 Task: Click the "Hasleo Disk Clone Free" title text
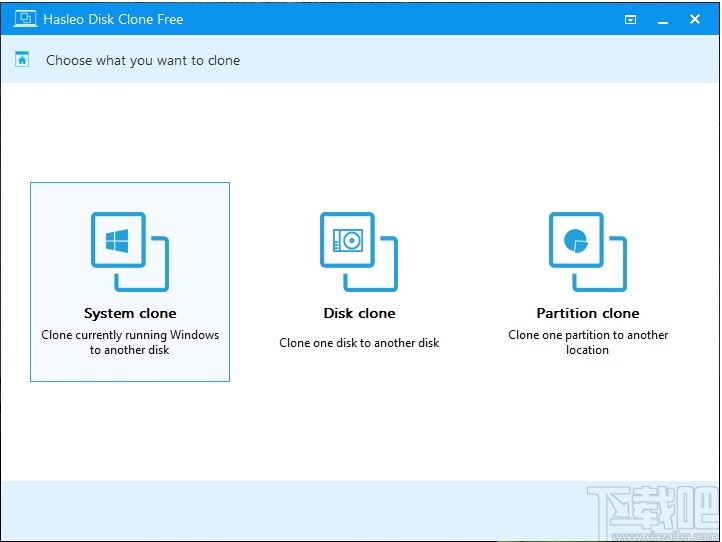coord(113,19)
